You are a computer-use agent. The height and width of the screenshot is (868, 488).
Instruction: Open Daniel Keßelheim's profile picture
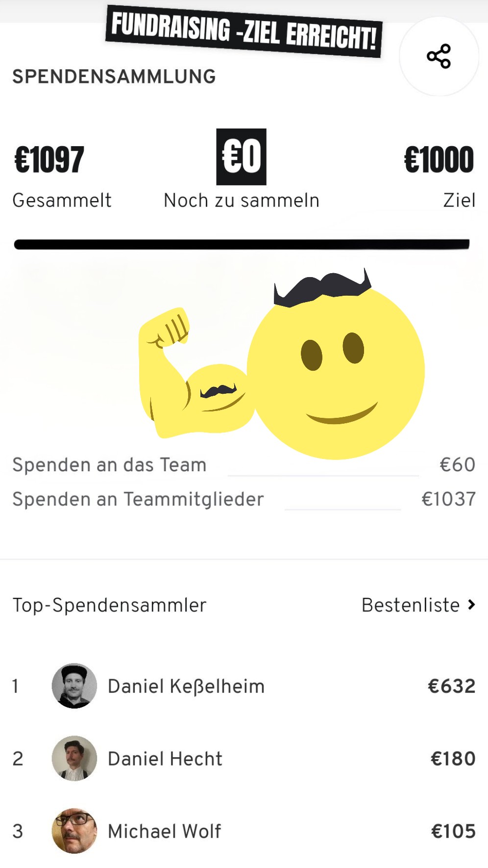coord(74,686)
